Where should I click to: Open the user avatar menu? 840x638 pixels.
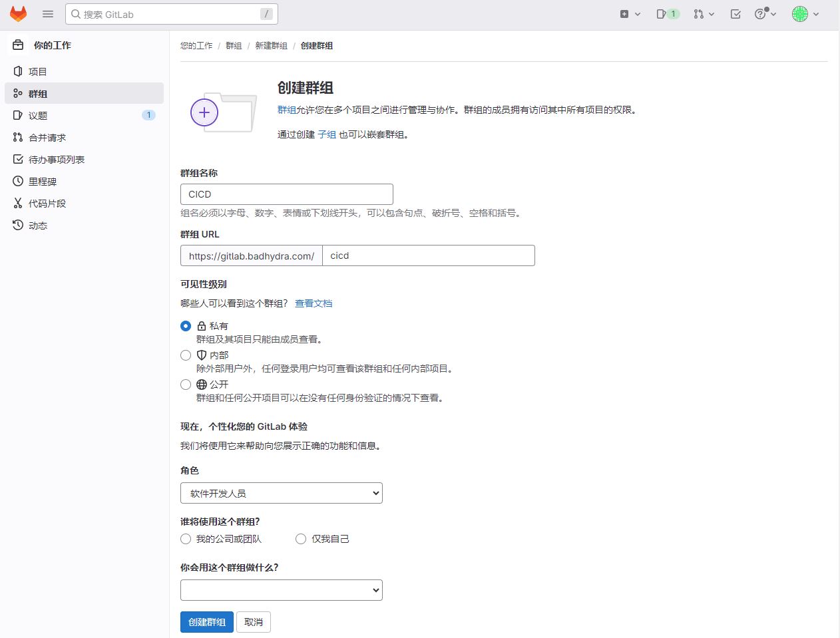click(x=805, y=14)
